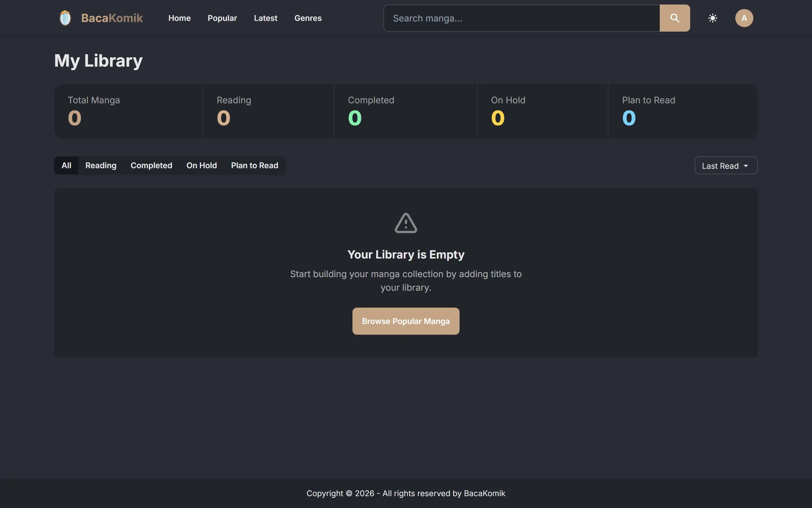Image resolution: width=812 pixels, height=508 pixels.
Task: Click the BacaKomik brand name link
Action: click(x=112, y=18)
